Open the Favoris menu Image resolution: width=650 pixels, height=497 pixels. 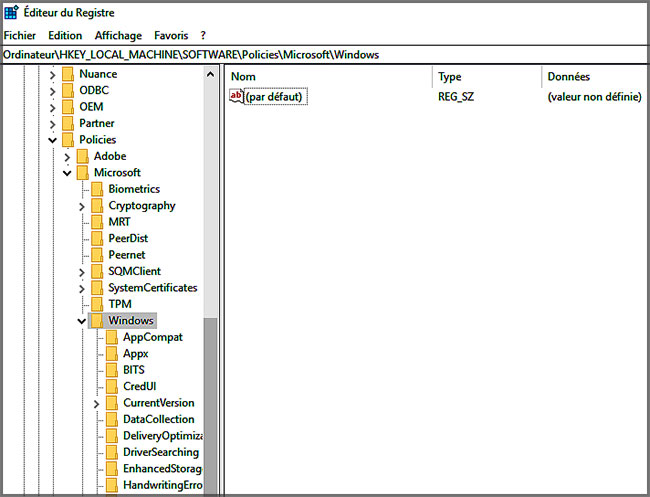(x=171, y=36)
